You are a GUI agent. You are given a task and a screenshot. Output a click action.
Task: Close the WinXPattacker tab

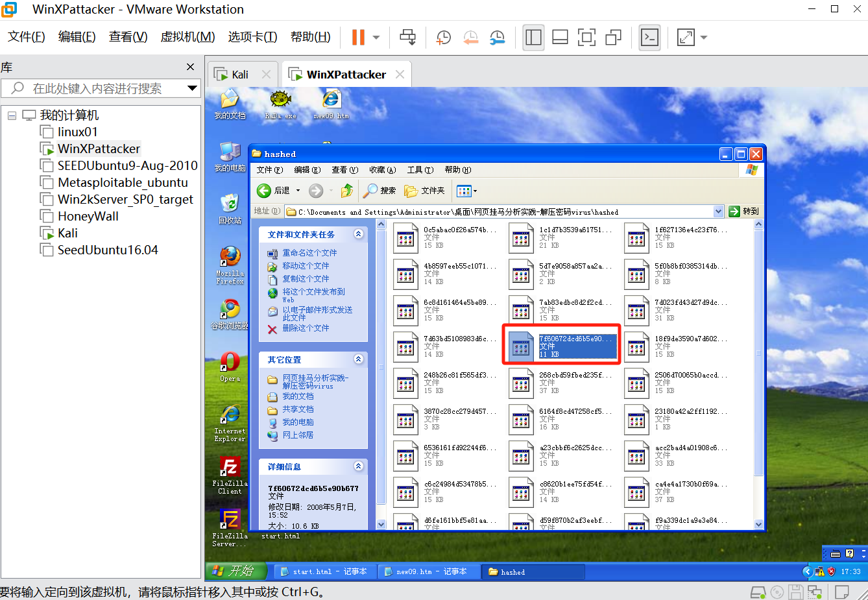400,75
